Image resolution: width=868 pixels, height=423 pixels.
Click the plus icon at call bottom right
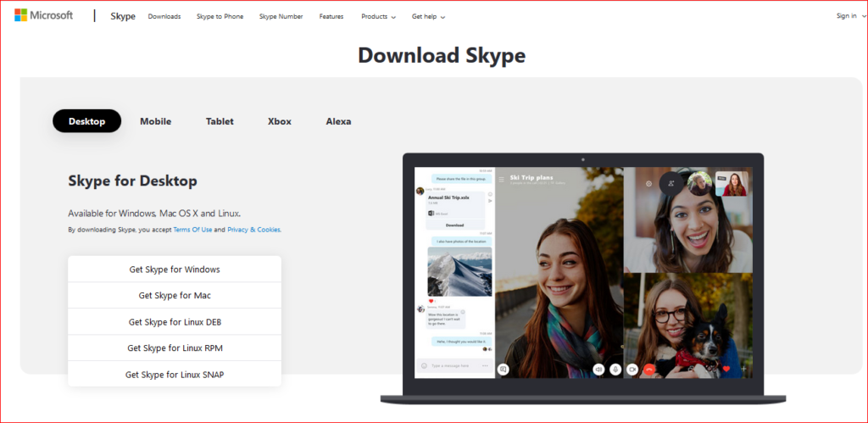743,369
